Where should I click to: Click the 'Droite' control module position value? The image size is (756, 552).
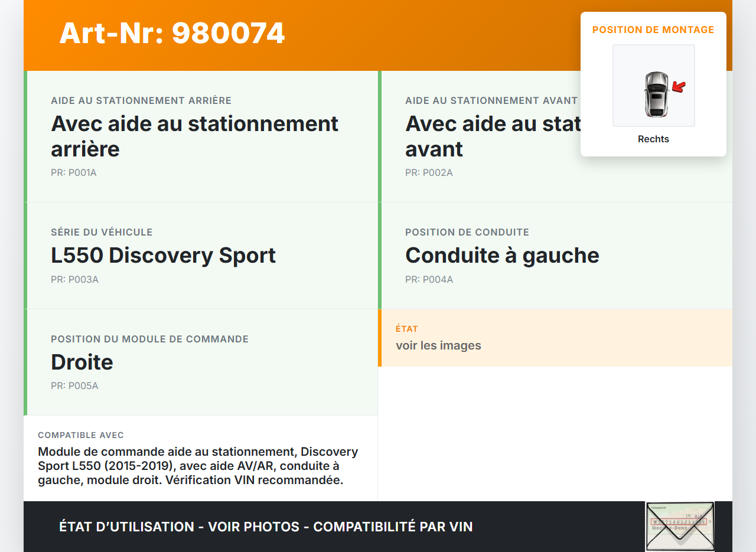82,362
